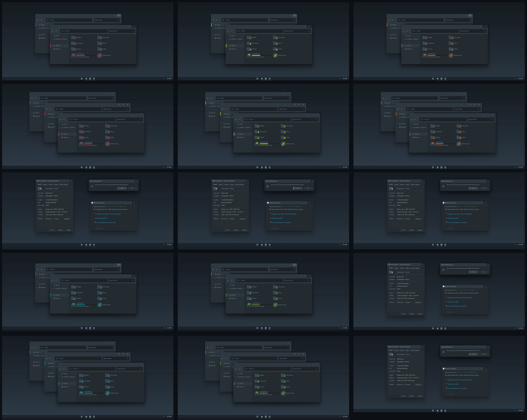Open Downloads folder in teal three-window preview

[x=81, y=382]
